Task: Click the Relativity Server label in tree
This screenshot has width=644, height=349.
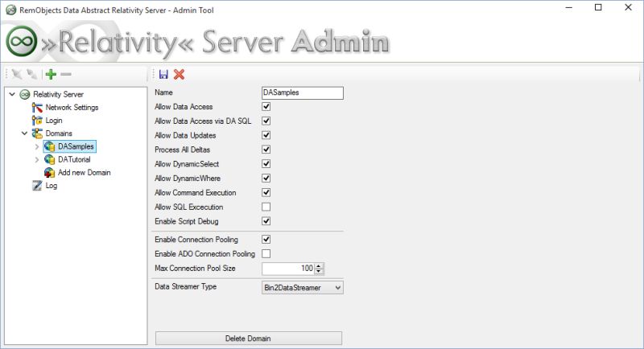Action: coord(58,94)
